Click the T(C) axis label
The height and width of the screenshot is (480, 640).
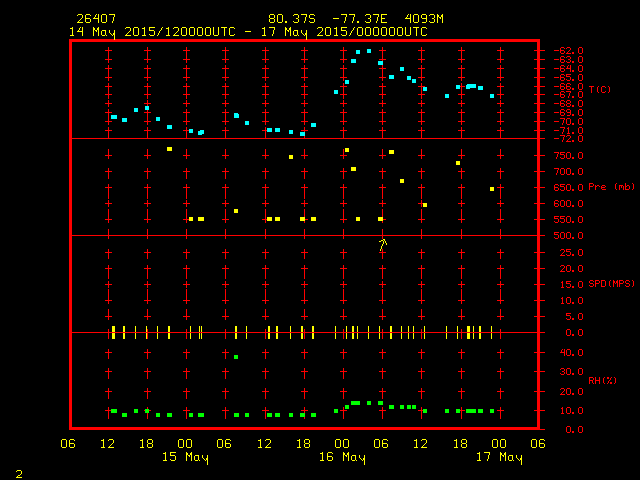point(600,89)
